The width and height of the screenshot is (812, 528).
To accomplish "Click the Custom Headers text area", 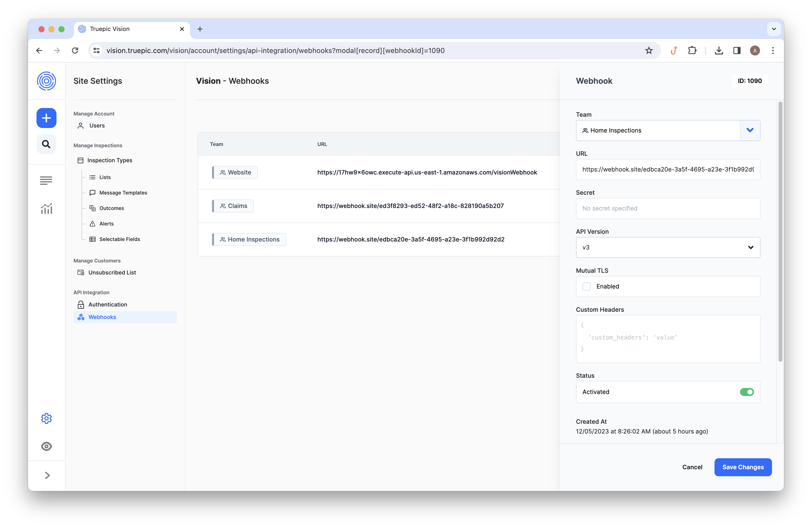I will pyautogui.click(x=668, y=339).
